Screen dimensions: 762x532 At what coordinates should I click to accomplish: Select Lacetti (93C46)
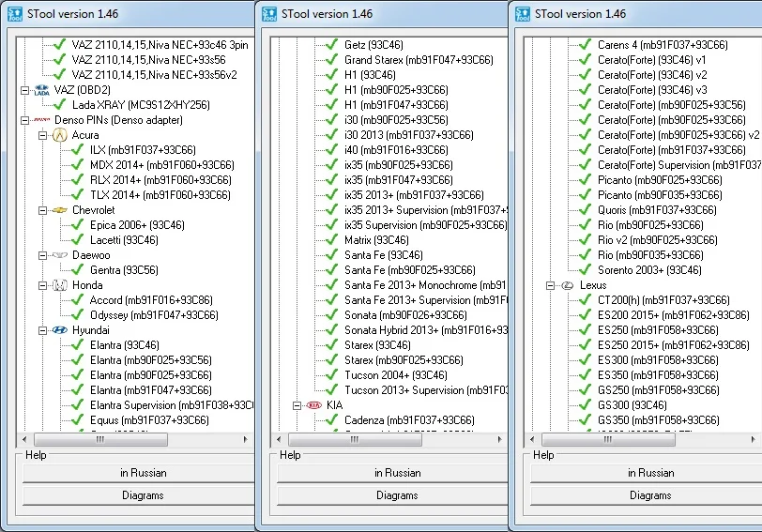(124, 239)
